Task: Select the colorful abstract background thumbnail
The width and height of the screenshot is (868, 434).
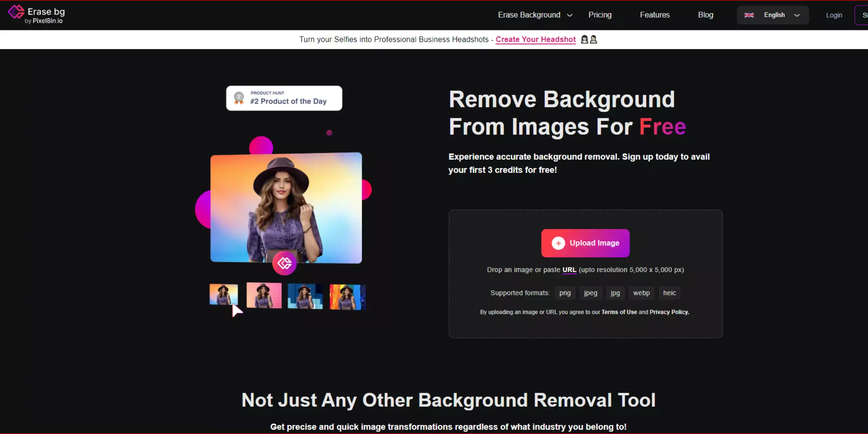Action: (347, 297)
